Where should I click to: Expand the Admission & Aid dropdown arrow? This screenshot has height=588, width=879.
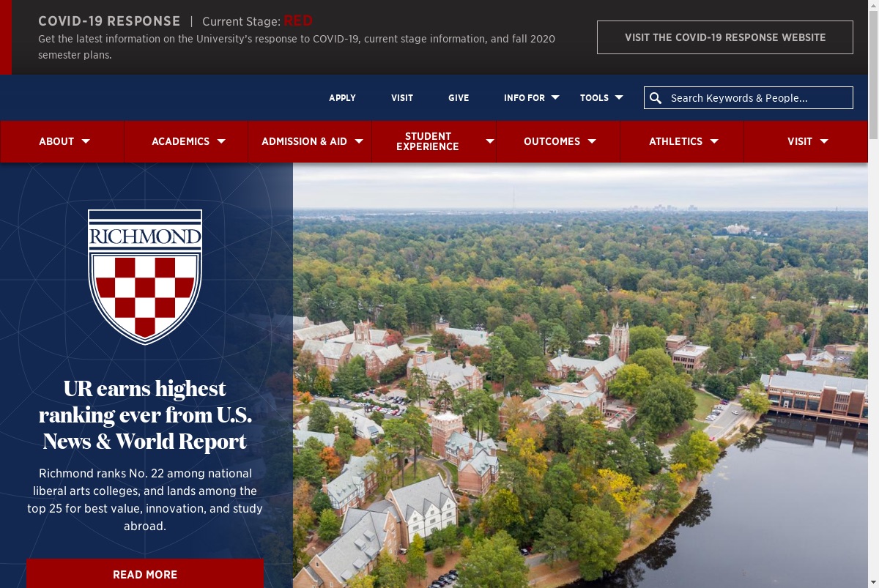359,141
